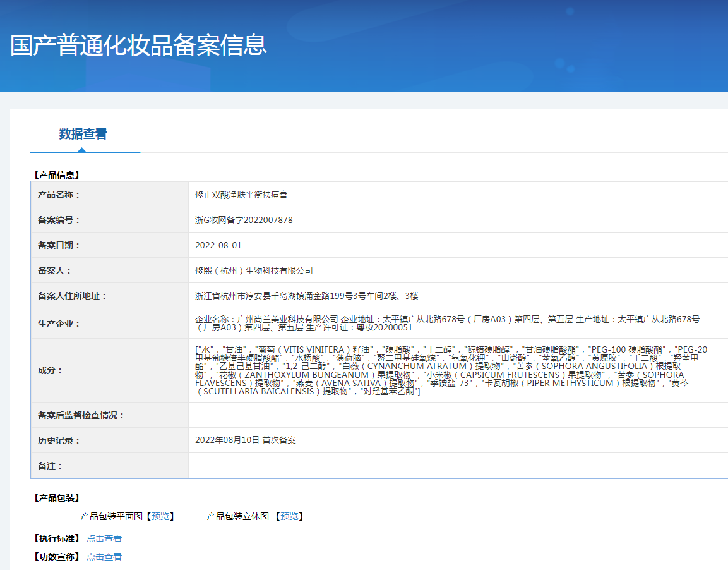
Task: Preview 产品包装平面图 via 预览 link
Action: (x=160, y=516)
